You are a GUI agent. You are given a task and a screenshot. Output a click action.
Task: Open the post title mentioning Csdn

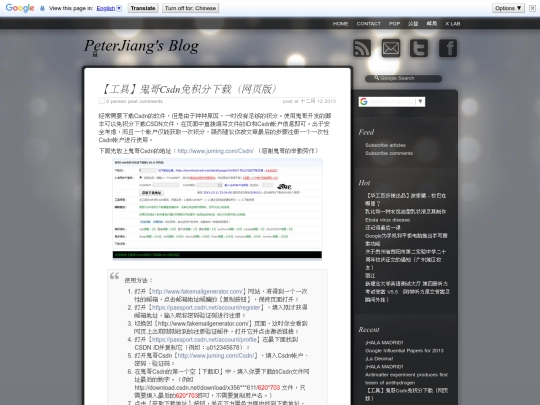pyautogui.click(x=189, y=89)
